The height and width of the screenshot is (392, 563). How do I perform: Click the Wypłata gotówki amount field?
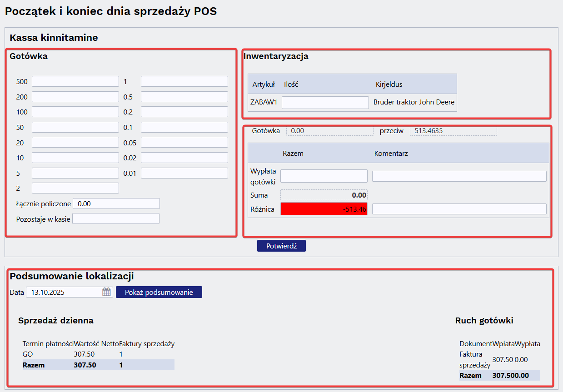pyautogui.click(x=324, y=176)
